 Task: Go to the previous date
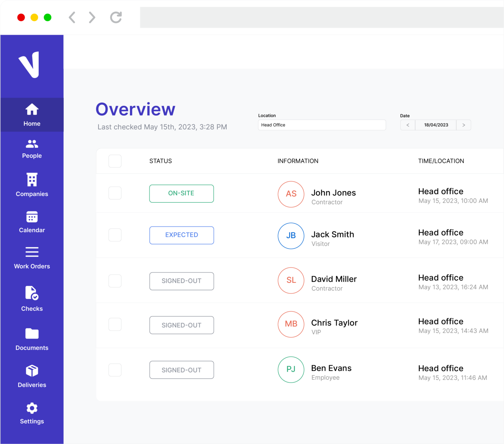[x=408, y=125]
